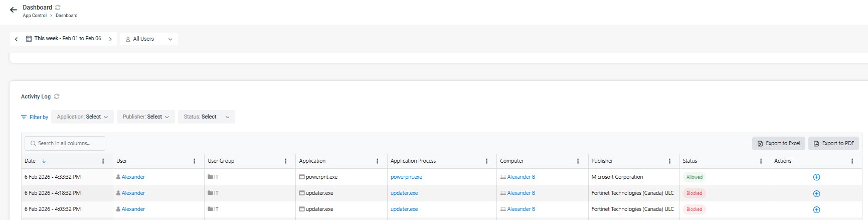Image resolution: width=868 pixels, height=220 pixels.
Task: Export the log to Excel
Action: pos(778,144)
